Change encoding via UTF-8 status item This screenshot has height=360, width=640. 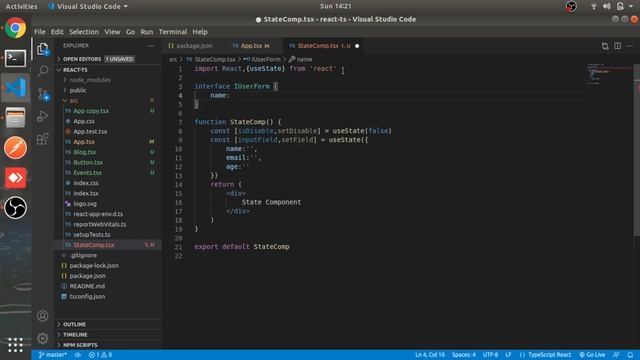(x=490, y=355)
